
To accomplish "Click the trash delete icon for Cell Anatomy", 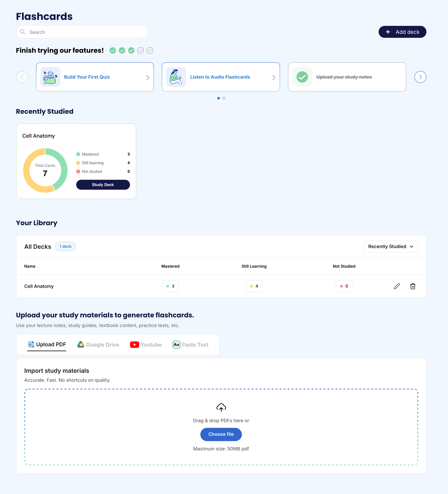I will click(413, 286).
